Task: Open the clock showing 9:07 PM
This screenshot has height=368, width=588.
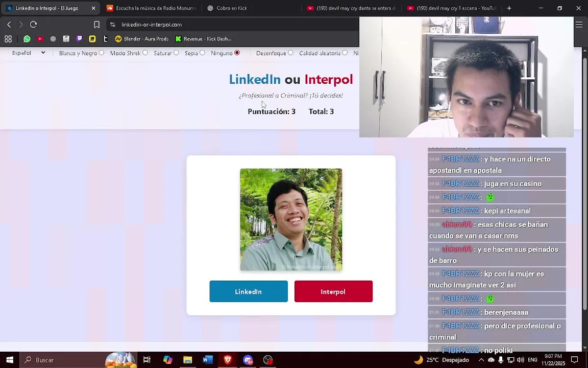Action: (x=553, y=360)
